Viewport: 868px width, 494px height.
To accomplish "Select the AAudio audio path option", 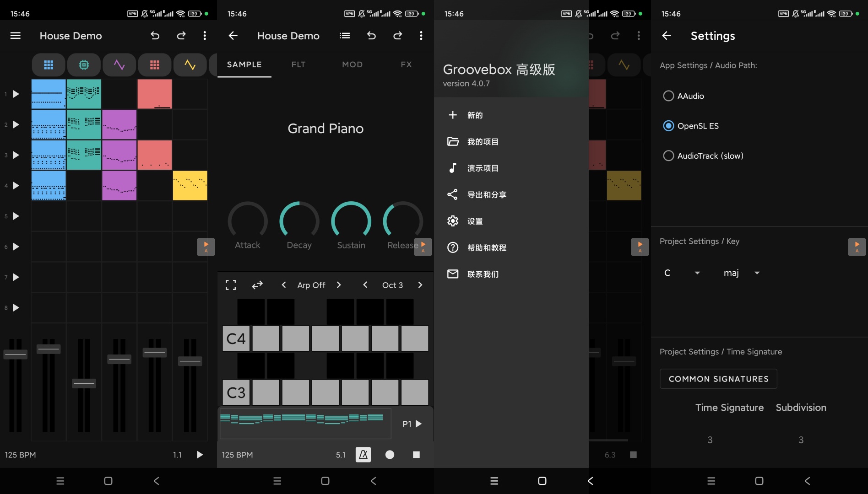I will point(668,96).
